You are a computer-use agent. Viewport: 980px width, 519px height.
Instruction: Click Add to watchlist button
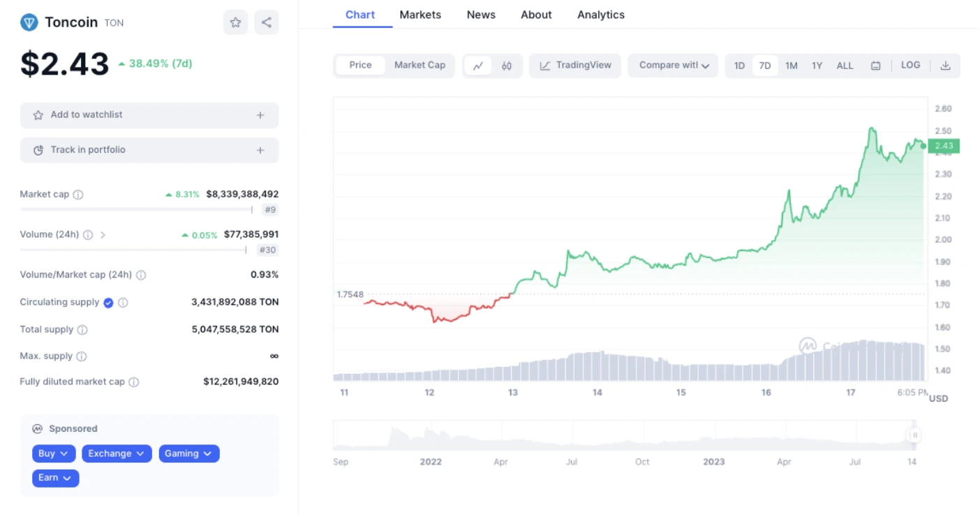coord(149,115)
